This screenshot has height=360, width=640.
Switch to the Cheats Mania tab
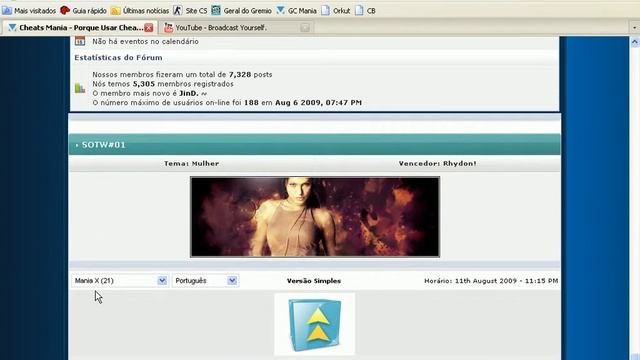click(80, 28)
